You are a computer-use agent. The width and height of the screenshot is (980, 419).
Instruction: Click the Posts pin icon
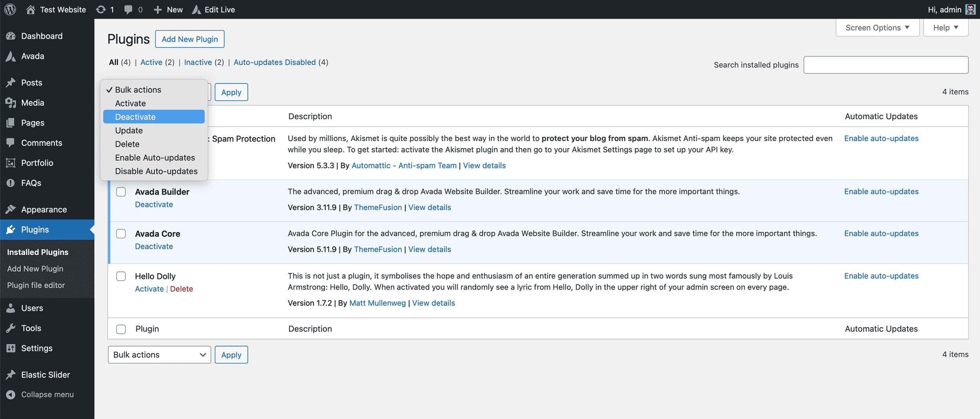11,83
